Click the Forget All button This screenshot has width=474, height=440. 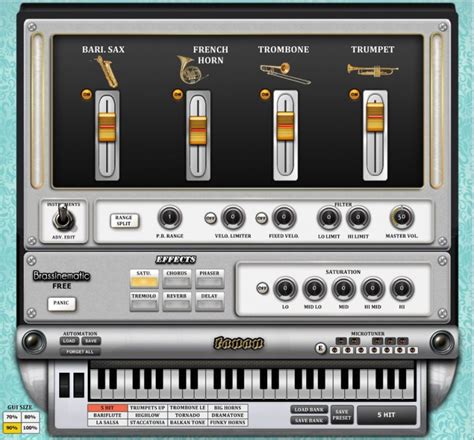pyautogui.click(x=80, y=352)
